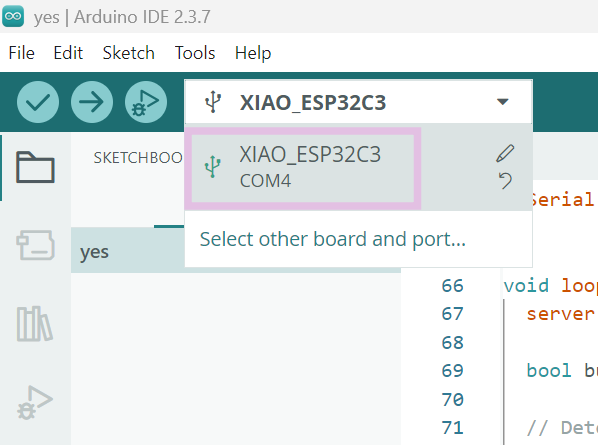Start debugging with the bug-play button
This screenshot has height=445, width=598.
click(x=146, y=102)
